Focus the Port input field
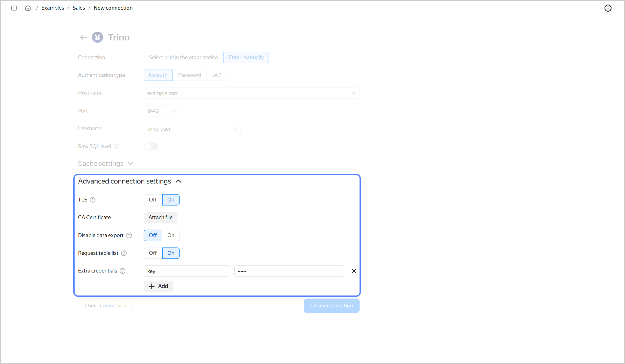 coord(162,111)
